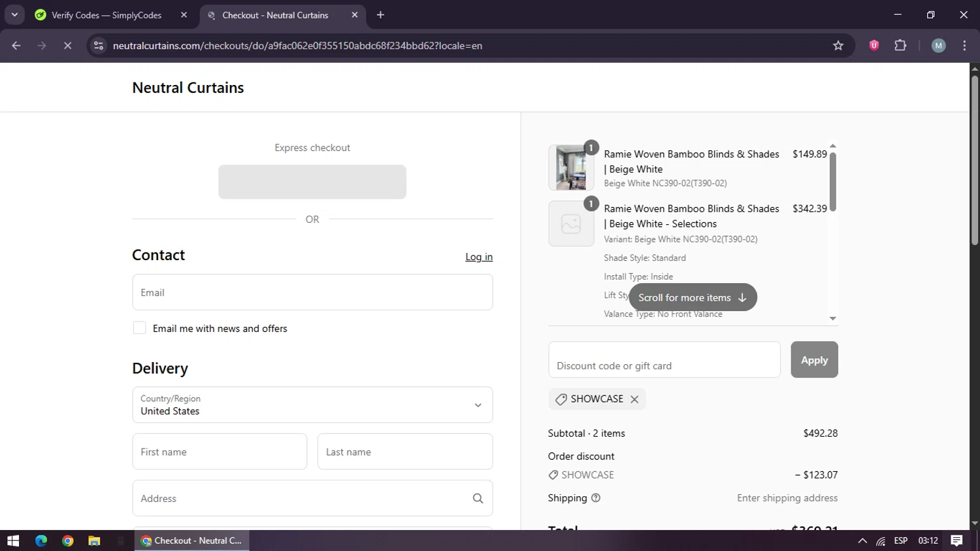The width and height of the screenshot is (980, 551).
Task: Click the page vertical scrollbar thumb
Action: click(x=974, y=160)
